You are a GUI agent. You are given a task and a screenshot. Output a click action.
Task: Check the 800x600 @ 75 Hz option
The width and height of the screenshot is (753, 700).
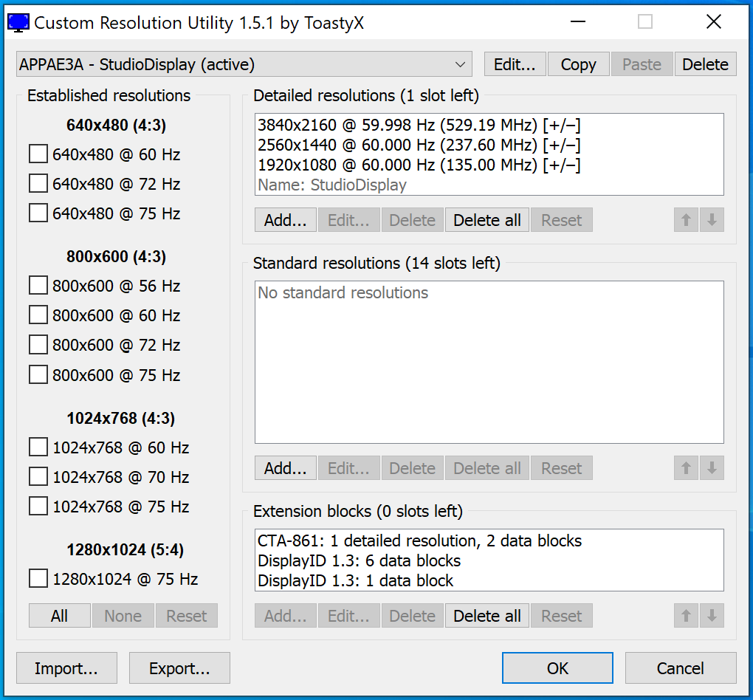coord(38,375)
